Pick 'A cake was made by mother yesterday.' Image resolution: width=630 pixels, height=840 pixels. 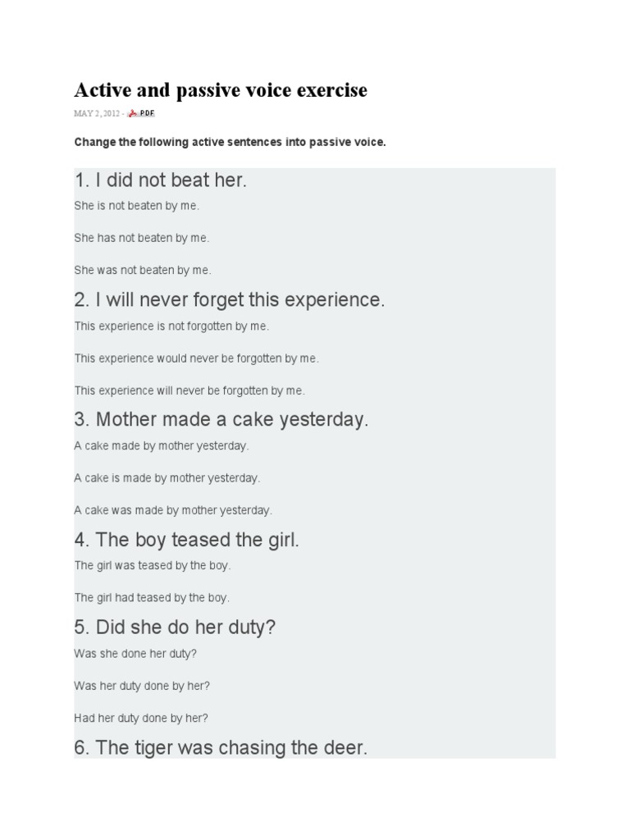coord(173,510)
